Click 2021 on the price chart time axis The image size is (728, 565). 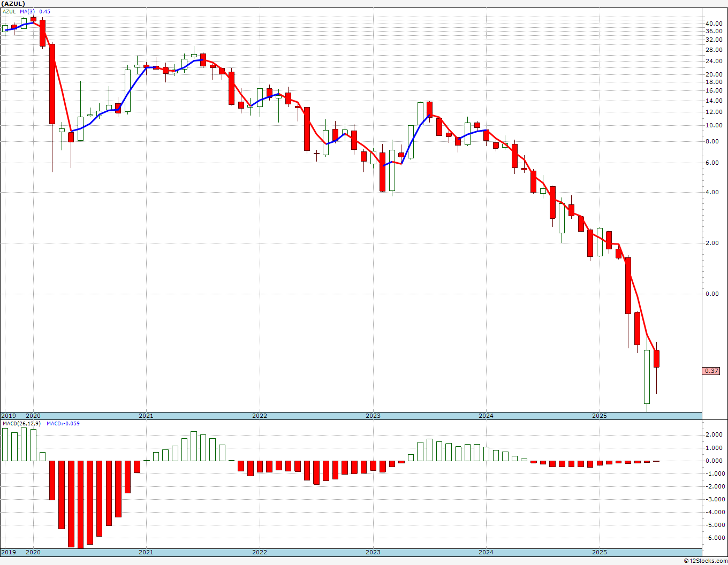[146, 416]
